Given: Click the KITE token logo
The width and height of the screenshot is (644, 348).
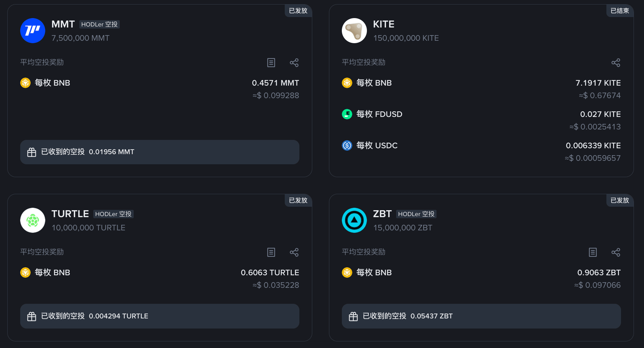Looking at the screenshot, I should (x=354, y=31).
